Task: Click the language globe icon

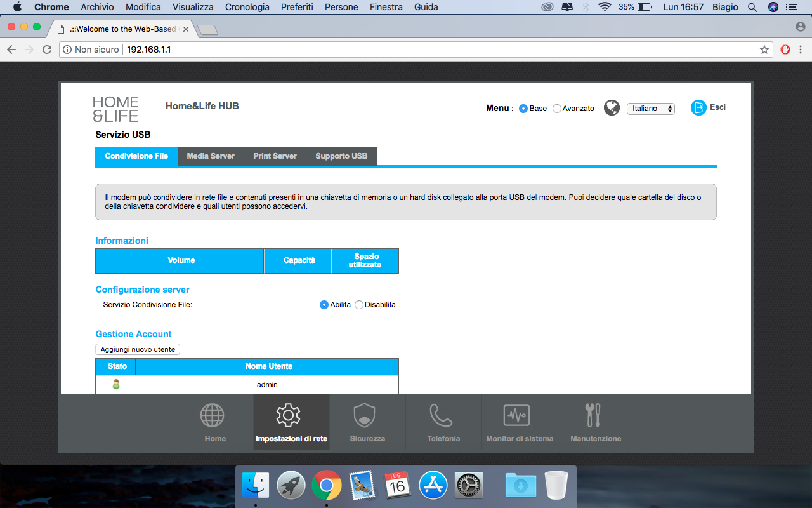Action: (612, 108)
